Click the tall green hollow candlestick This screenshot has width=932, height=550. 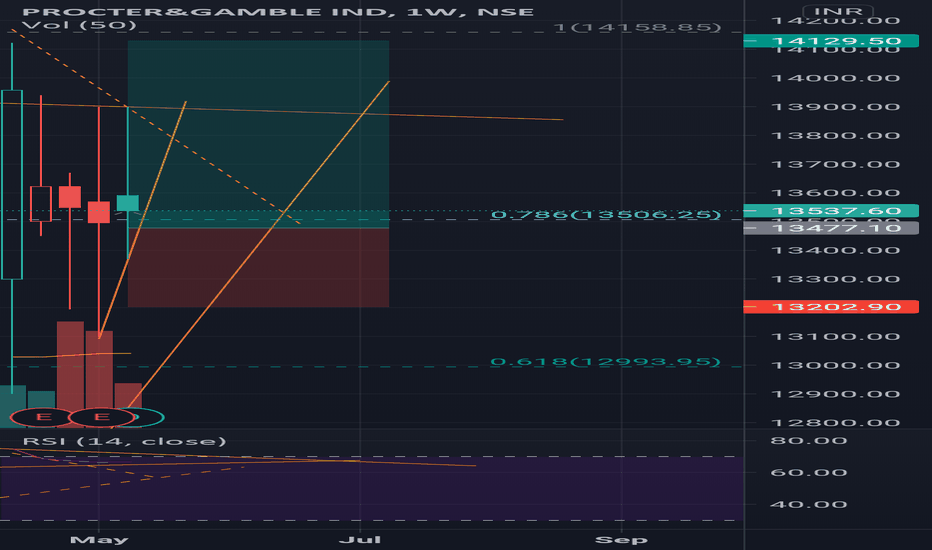coord(12,185)
